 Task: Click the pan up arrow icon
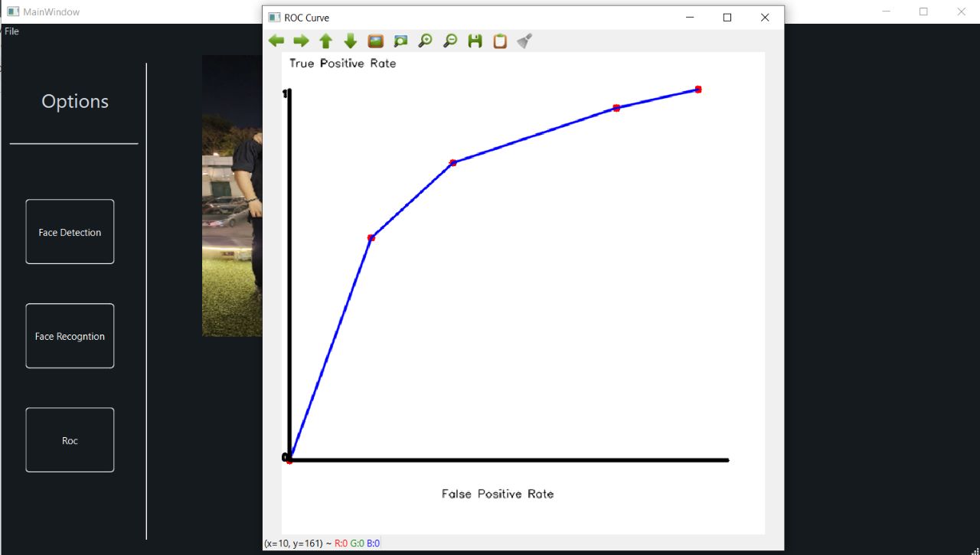(x=325, y=41)
